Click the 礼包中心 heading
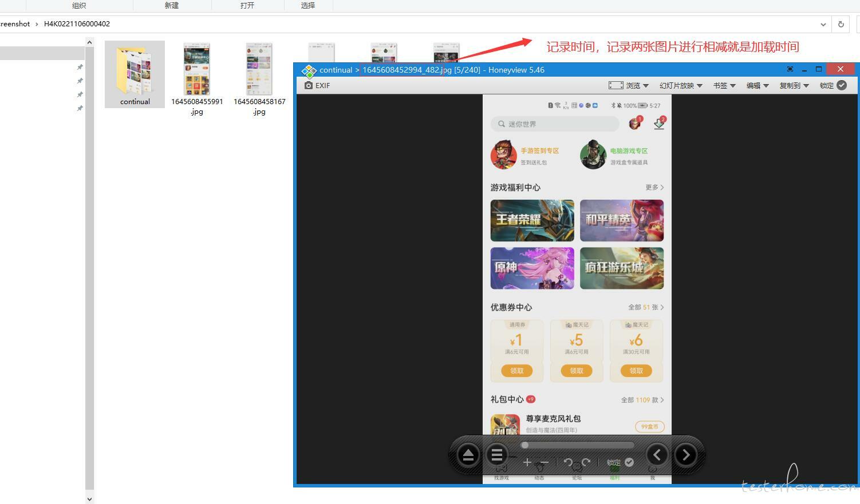The width and height of the screenshot is (860, 504). coord(507,399)
